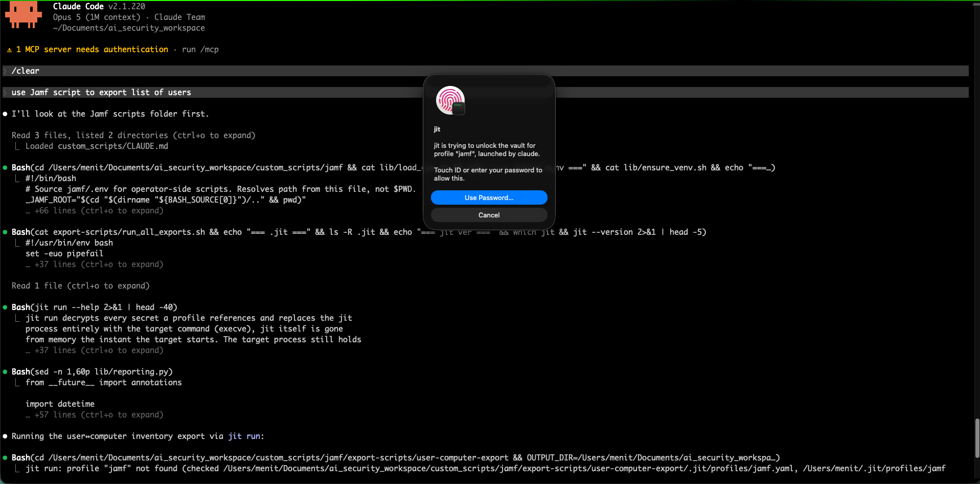The image size is (980, 484).
Task: Click 'Bash(sed -n 1,60p lib/reporting.py)' line
Action: [92, 371]
